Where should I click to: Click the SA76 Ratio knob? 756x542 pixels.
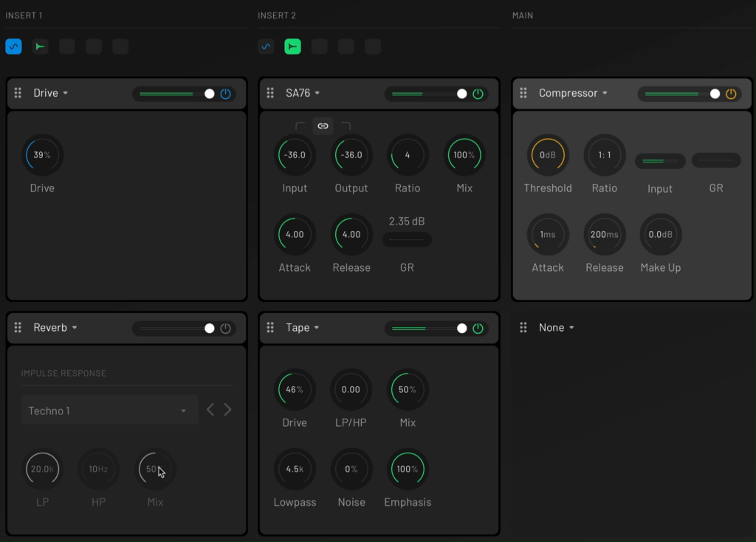408,155
